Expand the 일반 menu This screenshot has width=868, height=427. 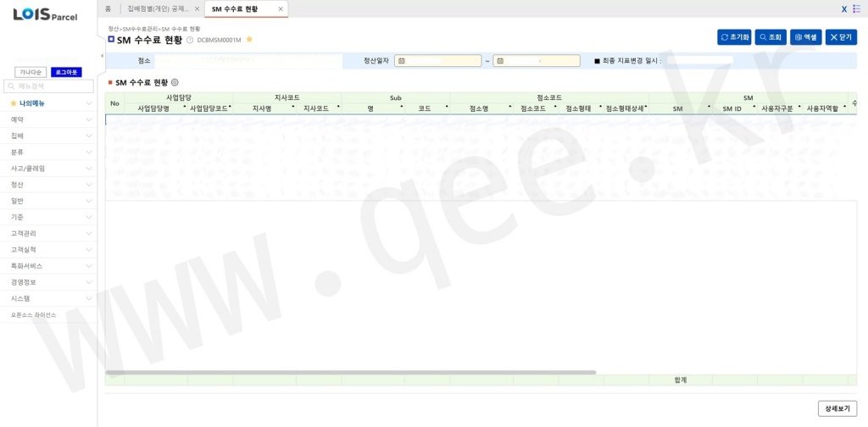(48, 201)
